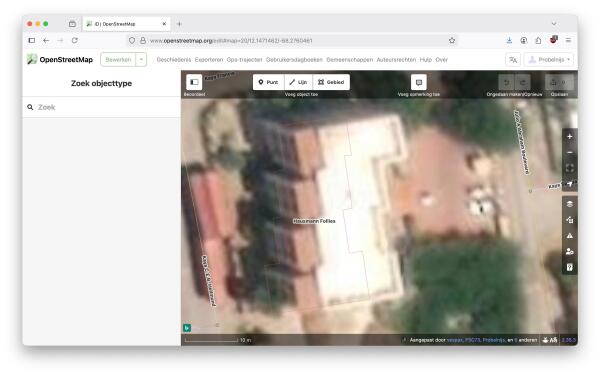The height and width of the screenshot is (375, 600).
Task: Open the Geschiedenis menu item
Action: 174,60
